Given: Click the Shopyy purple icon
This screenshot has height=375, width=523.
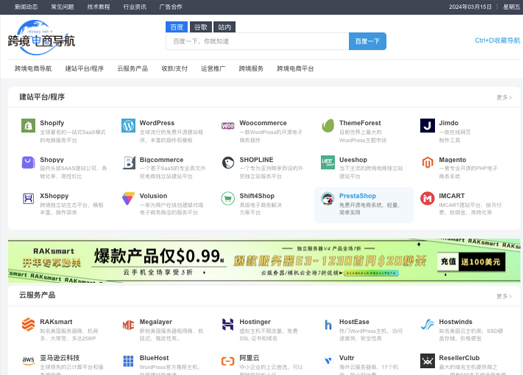Looking at the screenshot, I should [28, 162].
